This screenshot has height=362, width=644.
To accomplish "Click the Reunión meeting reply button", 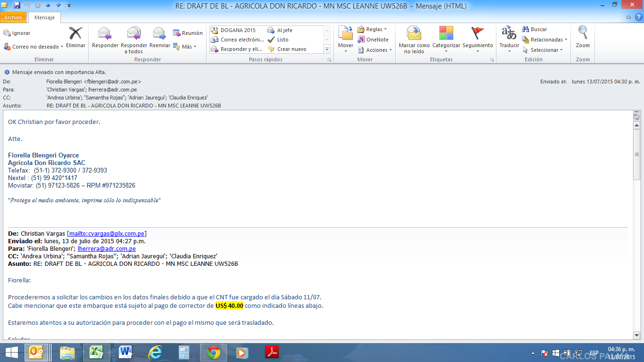I will [188, 33].
